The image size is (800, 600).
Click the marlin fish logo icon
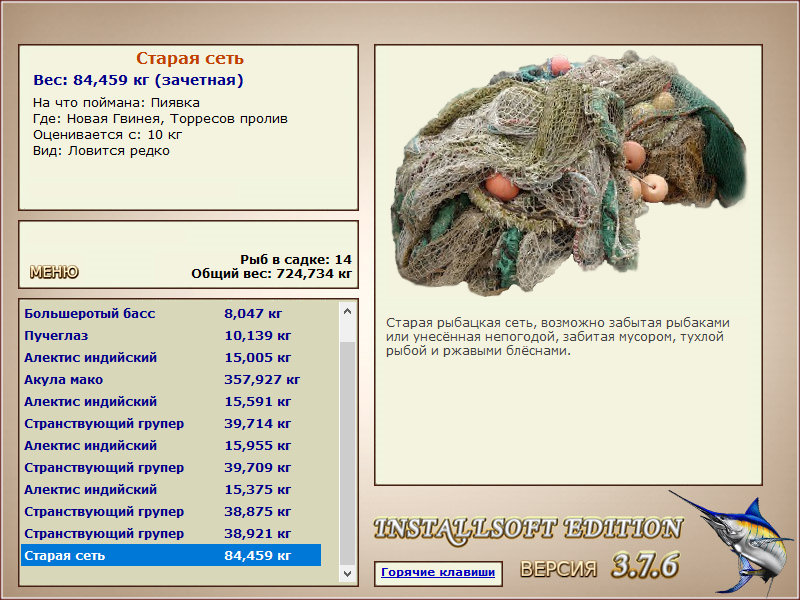click(732, 541)
